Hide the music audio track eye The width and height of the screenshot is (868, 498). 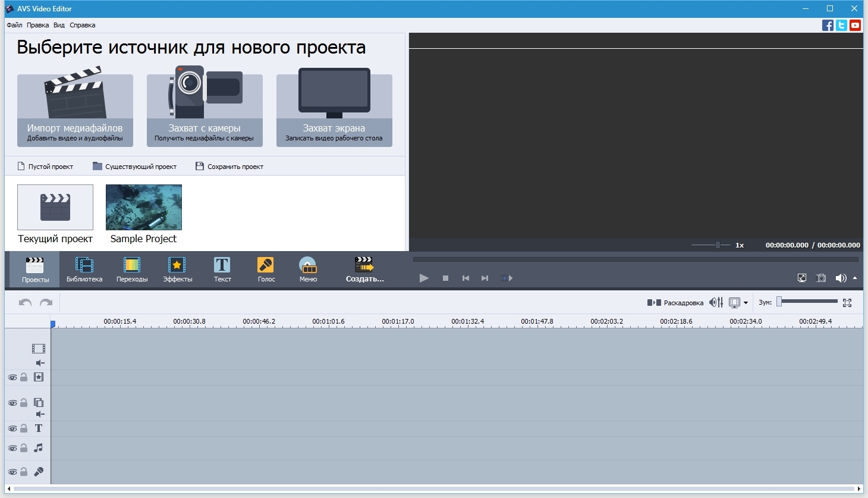[12, 448]
